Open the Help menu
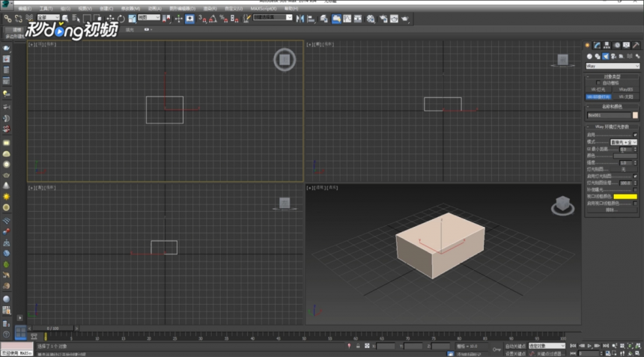The height and width of the screenshot is (357, 644). 291,8
